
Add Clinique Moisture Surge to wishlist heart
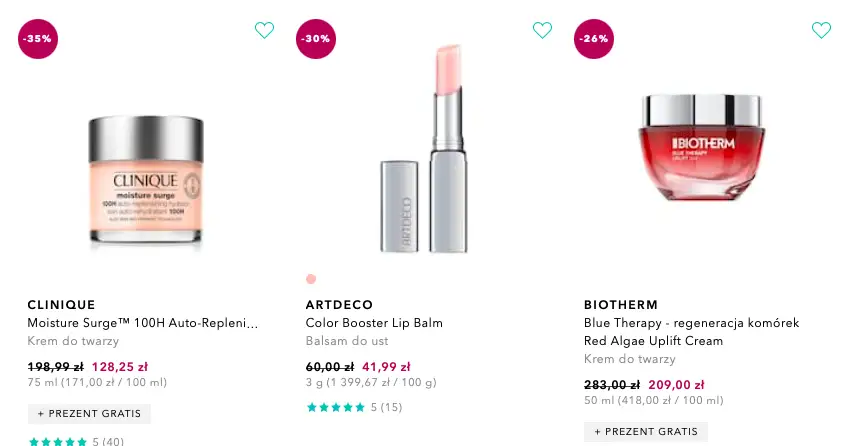pos(264,30)
